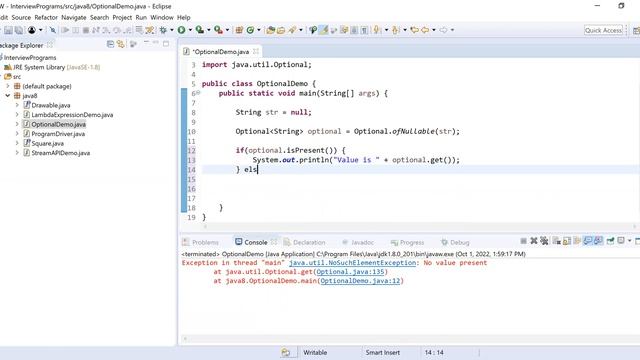Expand the (default package) node
640x360 pixels.
pos(8,86)
